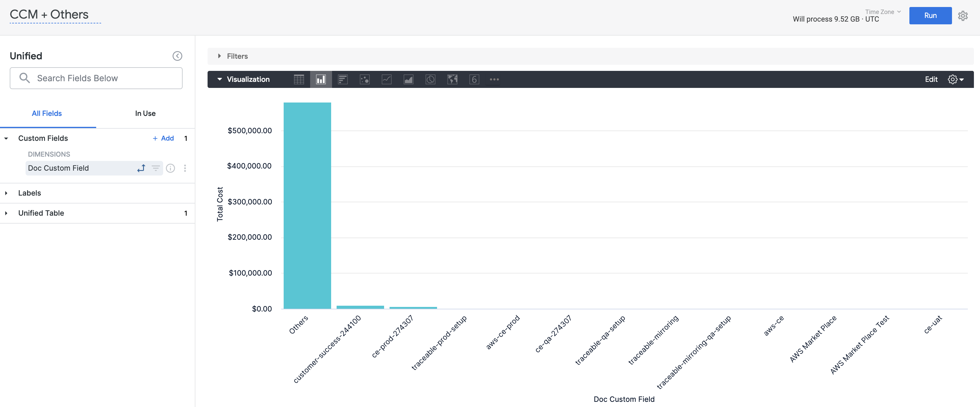Toggle filter by Doc Custom Field
980x407 pixels.
tap(156, 168)
